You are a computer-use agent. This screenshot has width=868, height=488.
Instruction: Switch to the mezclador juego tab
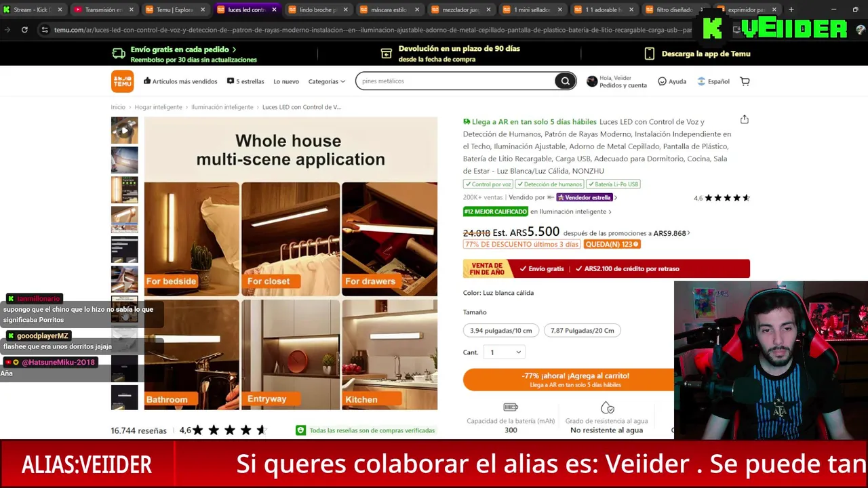[x=460, y=9]
